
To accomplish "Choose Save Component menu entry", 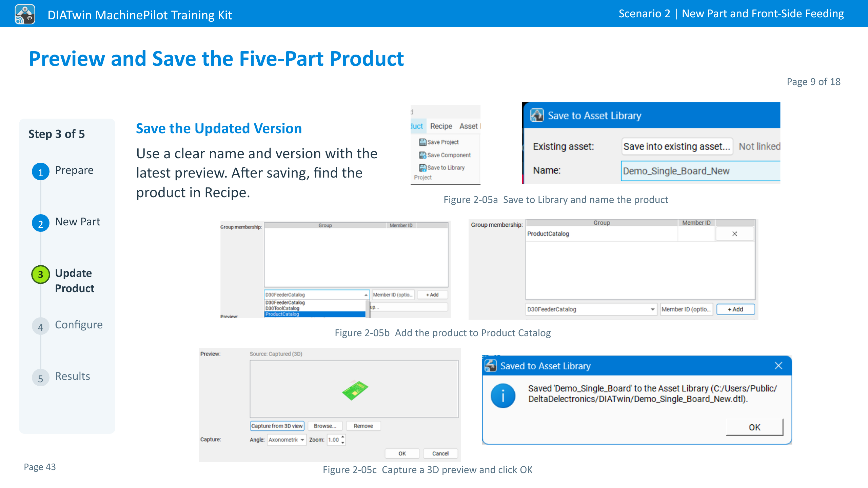I will point(445,155).
